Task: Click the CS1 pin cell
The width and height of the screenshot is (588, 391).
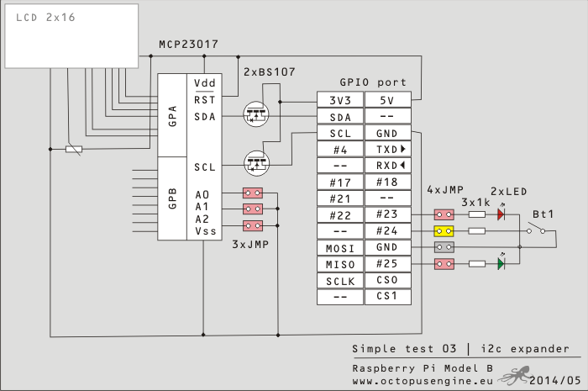Action: pos(388,297)
